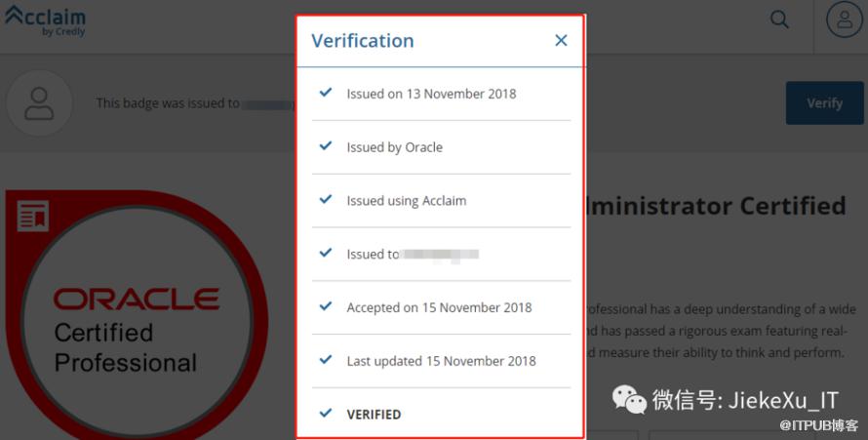Image resolution: width=868 pixels, height=440 pixels.
Task: Select the Issued using Acclaim row text
Action: (406, 201)
